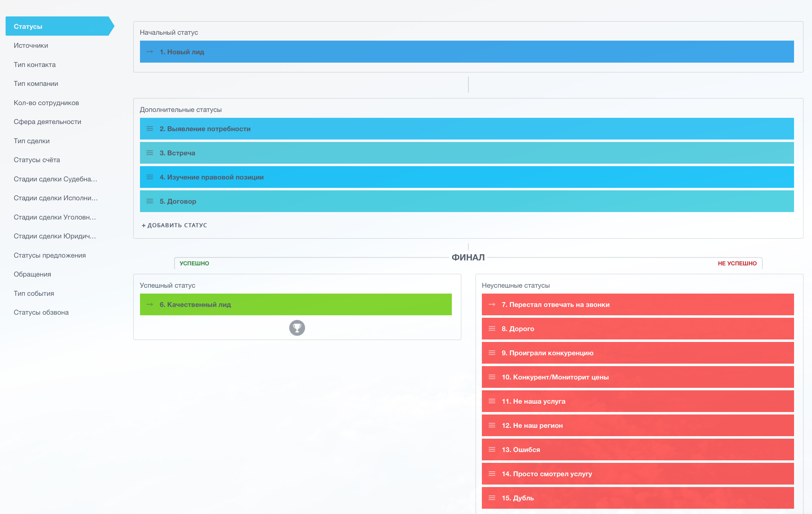812x514 pixels.
Task: Open the Не наша услуга status
Action: 637,401
